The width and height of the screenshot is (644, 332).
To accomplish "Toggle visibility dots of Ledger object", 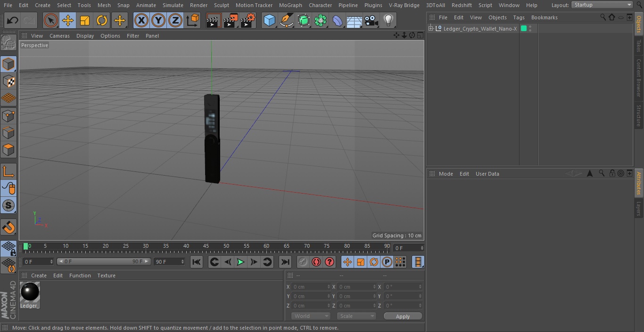I will pos(530,29).
